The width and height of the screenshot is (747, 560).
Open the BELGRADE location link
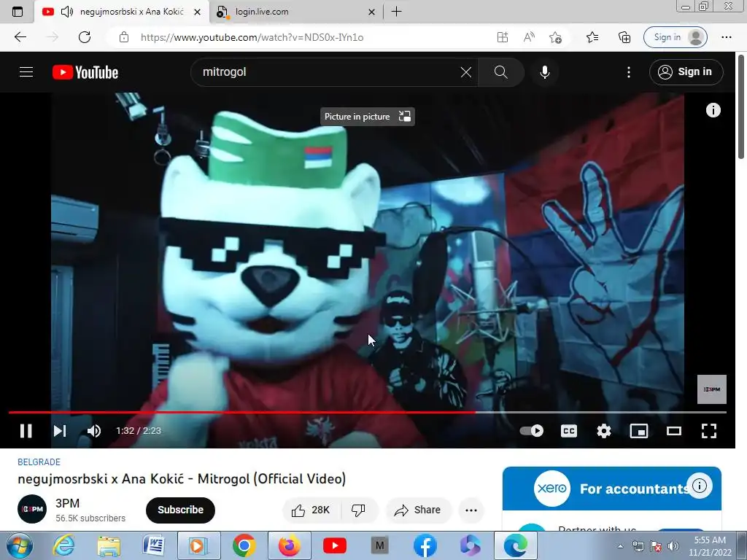(39, 462)
